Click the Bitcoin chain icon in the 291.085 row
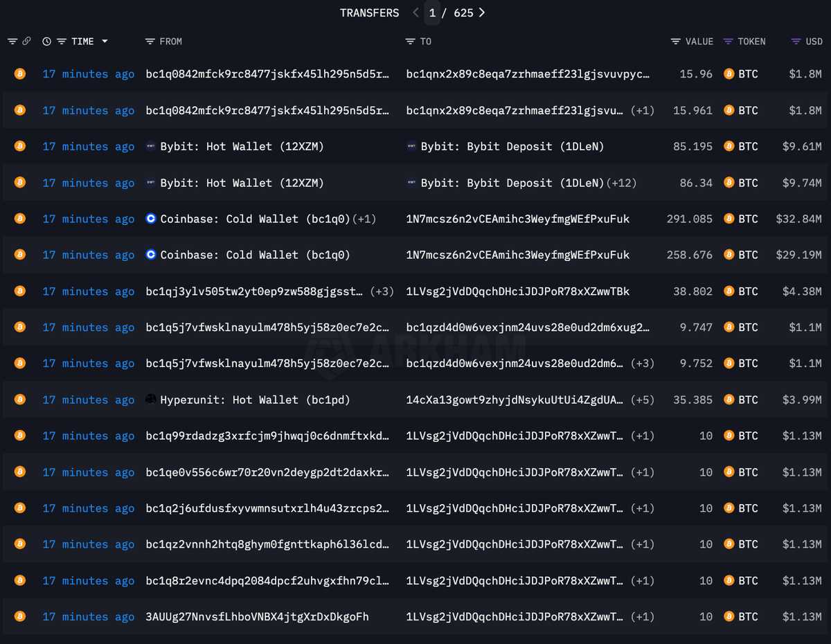 tap(20, 218)
